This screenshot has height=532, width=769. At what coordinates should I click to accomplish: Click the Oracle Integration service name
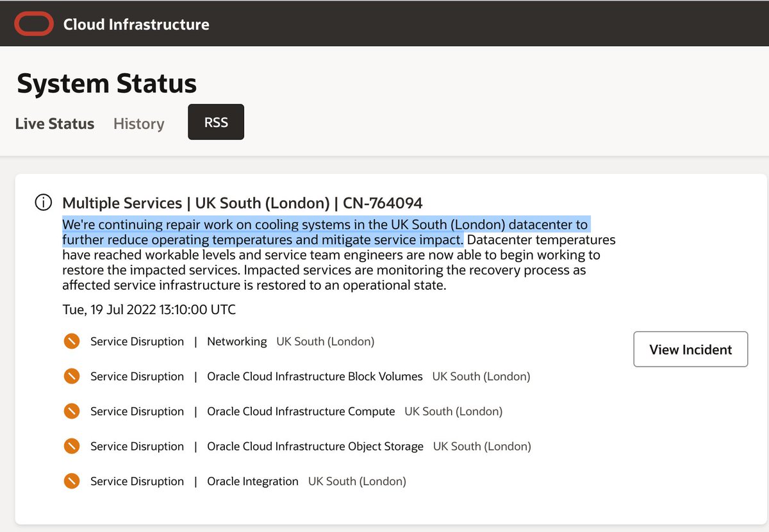tap(252, 481)
